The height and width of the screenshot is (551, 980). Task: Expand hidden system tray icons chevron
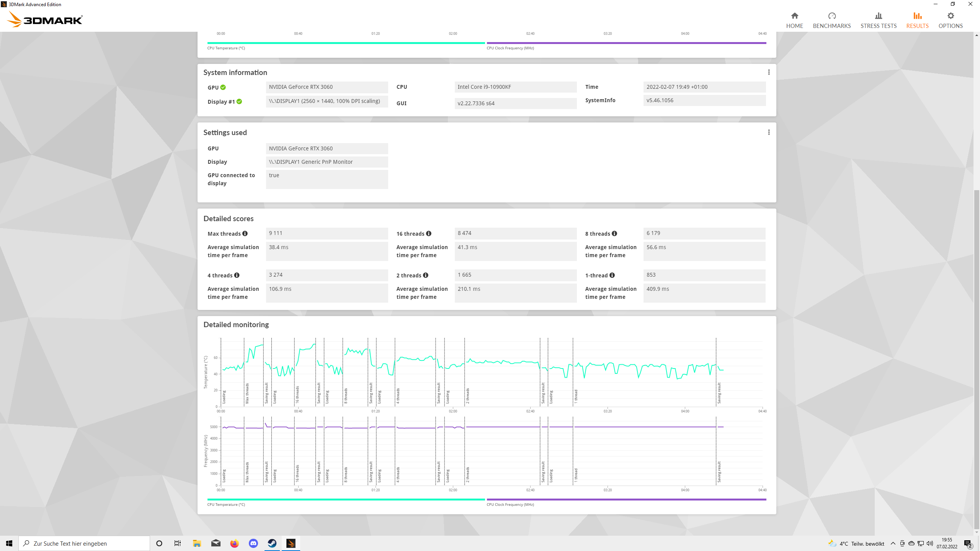(893, 543)
